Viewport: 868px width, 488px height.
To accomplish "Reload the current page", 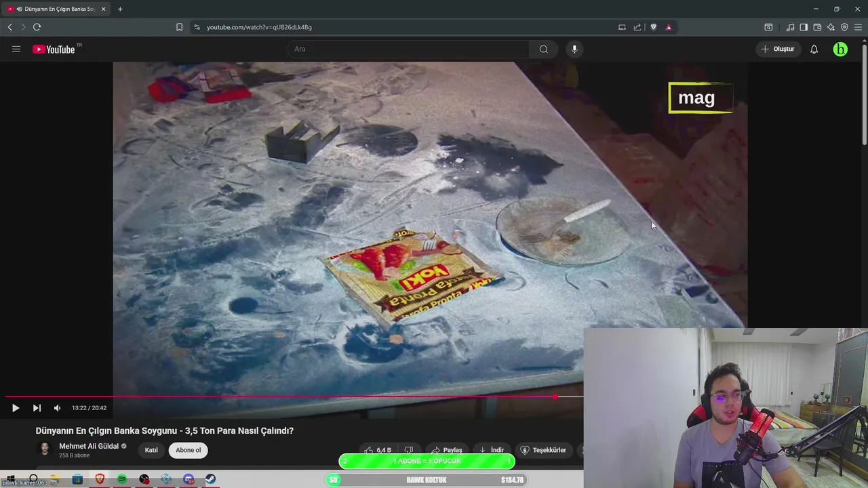I will coord(37,27).
